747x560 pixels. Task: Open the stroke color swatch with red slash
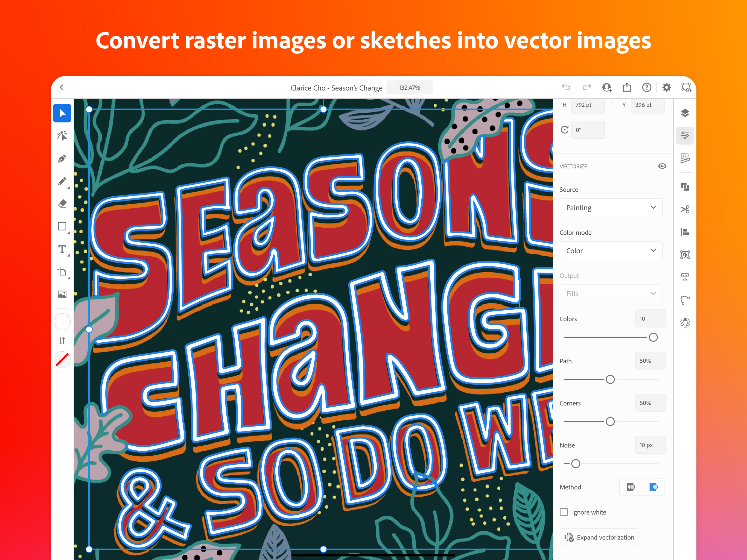click(x=62, y=359)
